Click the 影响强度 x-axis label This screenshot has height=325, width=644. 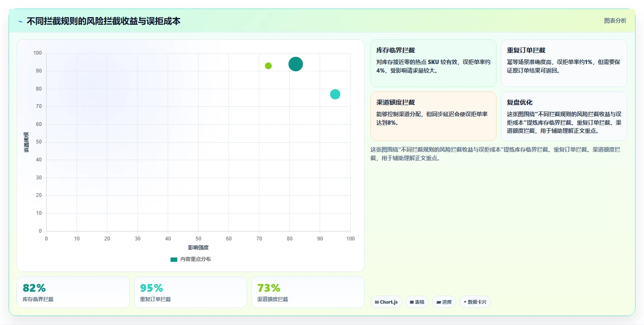point(198,248)
